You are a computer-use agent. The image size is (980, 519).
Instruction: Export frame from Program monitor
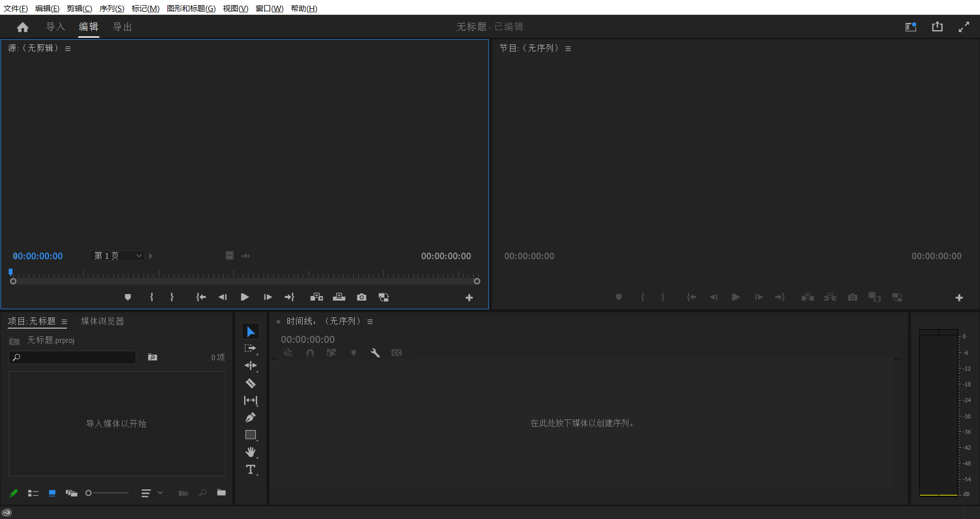pos(852,297)
